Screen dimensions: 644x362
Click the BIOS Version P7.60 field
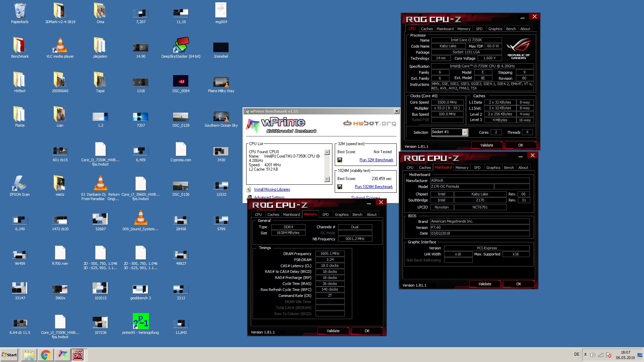pos(480,228)
